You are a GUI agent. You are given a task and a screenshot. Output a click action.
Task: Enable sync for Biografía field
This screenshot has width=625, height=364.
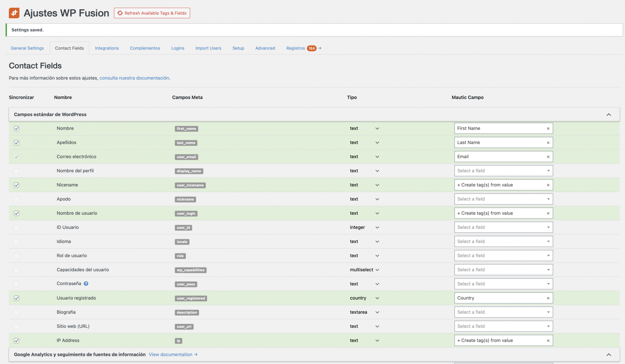[x=17, y=312]
